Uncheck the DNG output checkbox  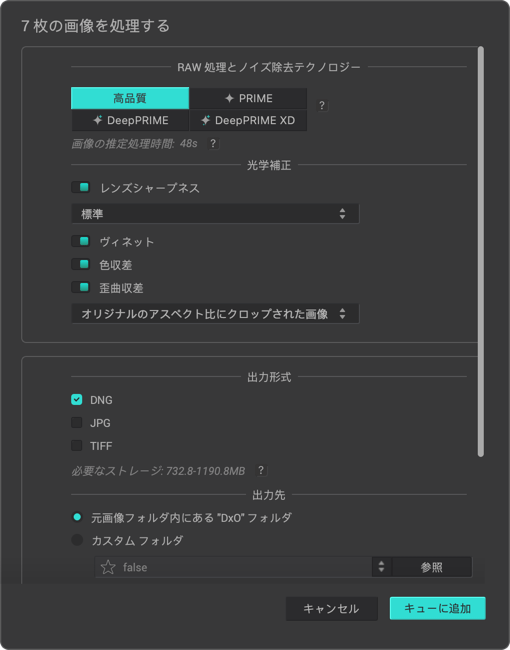77,400
